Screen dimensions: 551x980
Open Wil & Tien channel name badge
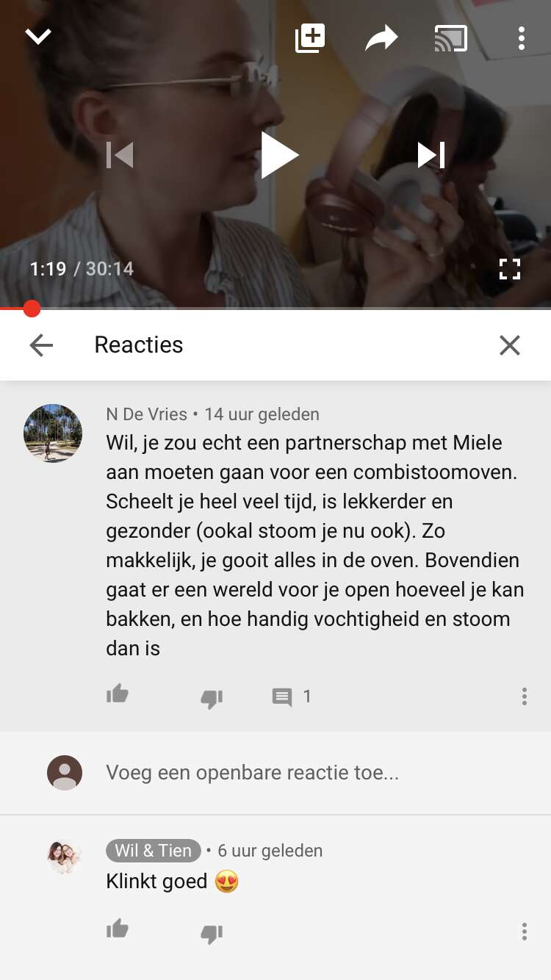153,851
